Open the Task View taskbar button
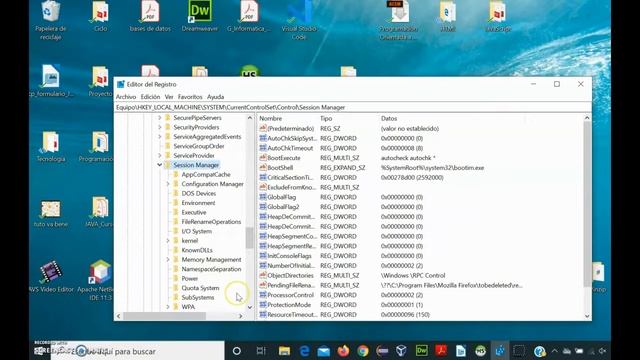This screenshot has height=360, width=640. pyautogui.click(x=261, y=351)
